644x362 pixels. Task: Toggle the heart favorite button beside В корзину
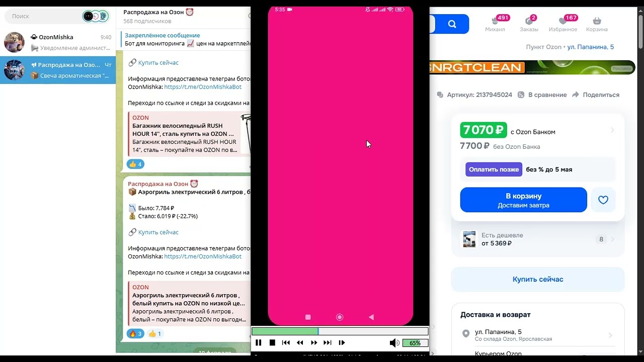click(603, 200)
